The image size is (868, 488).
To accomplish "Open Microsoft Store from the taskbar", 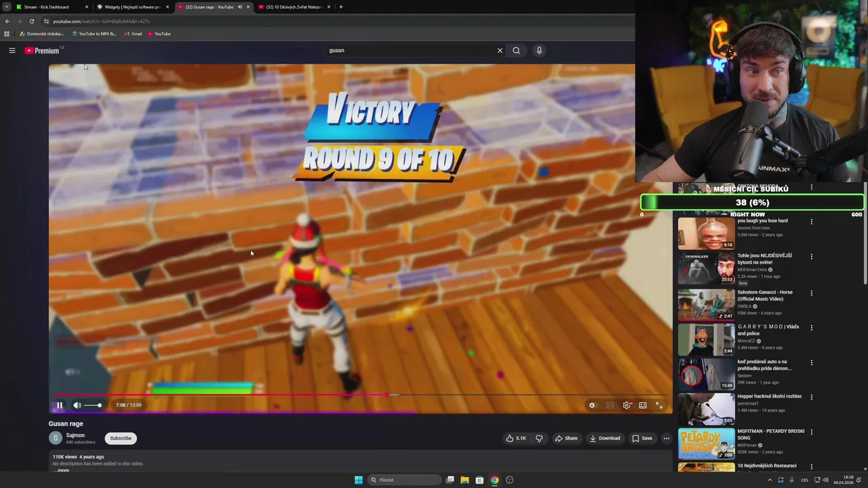I will pyautogui.click(x=479, y=480).
